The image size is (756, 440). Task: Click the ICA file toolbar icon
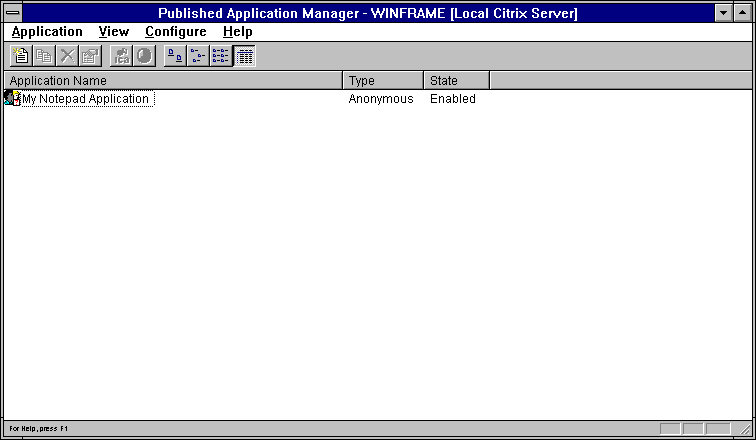(x=122, y=56)
